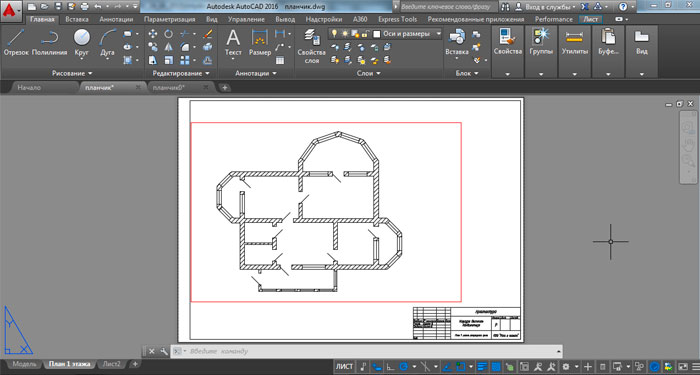Toggle layer lock padlock icon
This screenshot has height=375, width=700.
coord(365,34)
